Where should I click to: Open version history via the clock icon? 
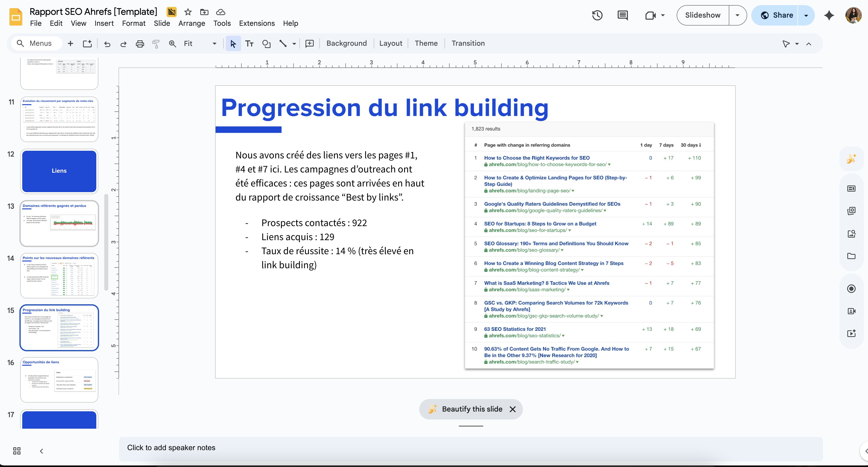point(597,15)
